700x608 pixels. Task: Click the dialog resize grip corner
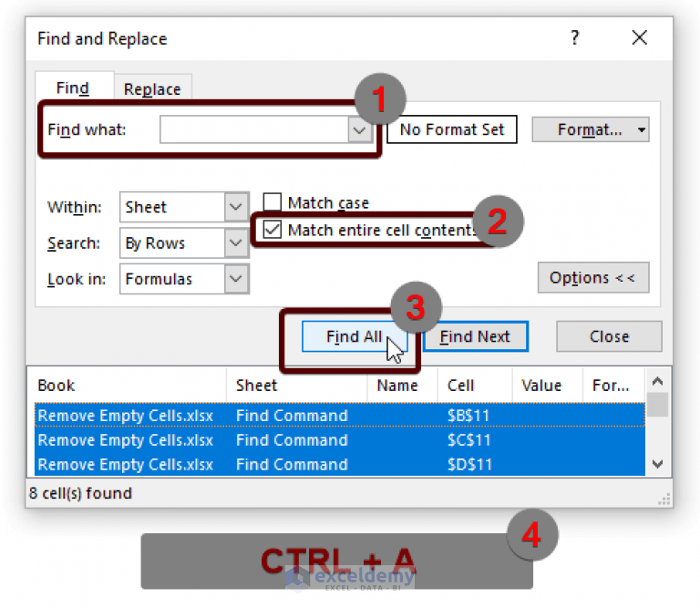pyautogui.click(x=664, y=500)
